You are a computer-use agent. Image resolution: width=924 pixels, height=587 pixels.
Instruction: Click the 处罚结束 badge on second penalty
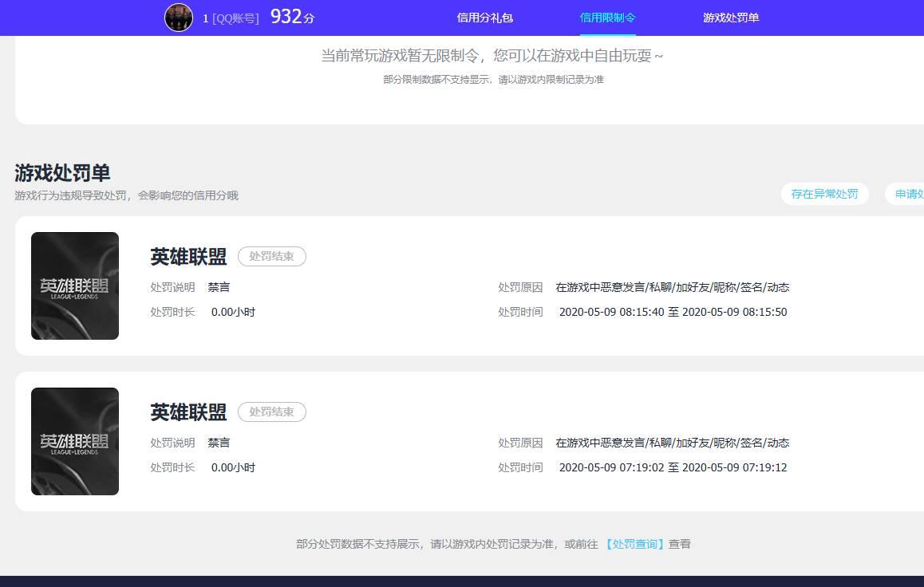(271, 412)
